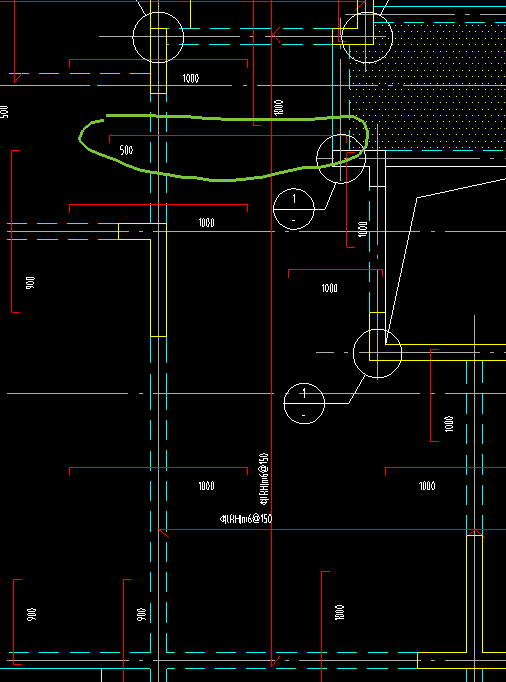Select the upper section bubble marked 1
Image resolution: width=506 pixels, height=682 pixels.
coord(294,209)
